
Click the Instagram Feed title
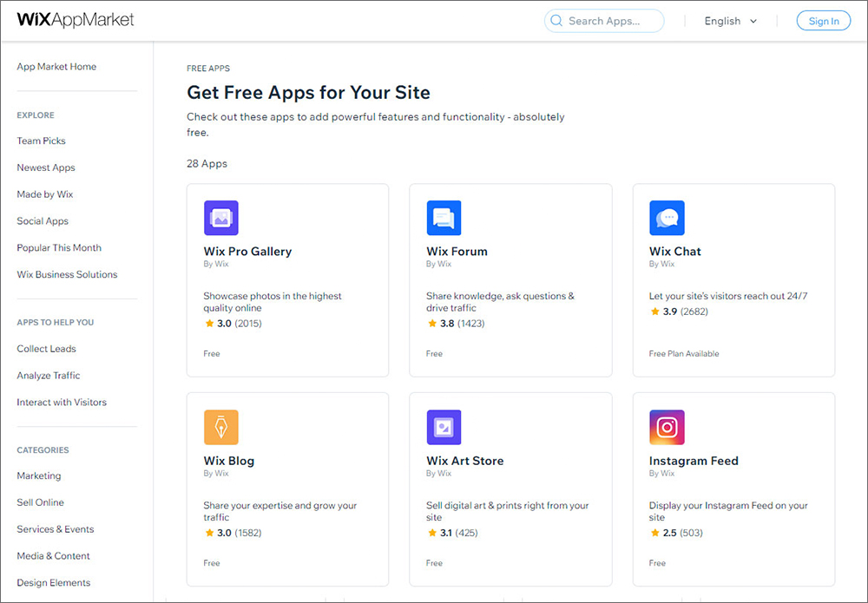(x=694, y=461)
